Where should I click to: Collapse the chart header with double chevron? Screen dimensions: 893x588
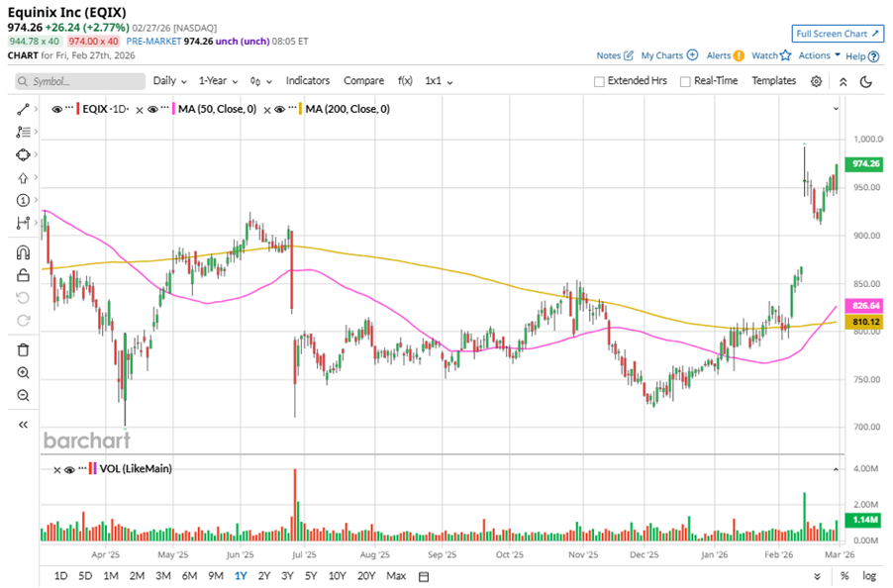(x=843, y=81)
